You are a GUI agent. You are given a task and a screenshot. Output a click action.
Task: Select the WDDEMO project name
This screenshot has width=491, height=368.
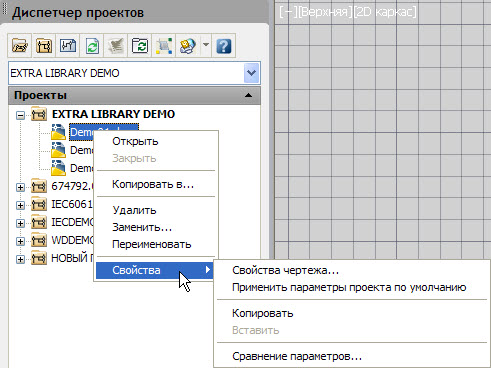point(73,240)
